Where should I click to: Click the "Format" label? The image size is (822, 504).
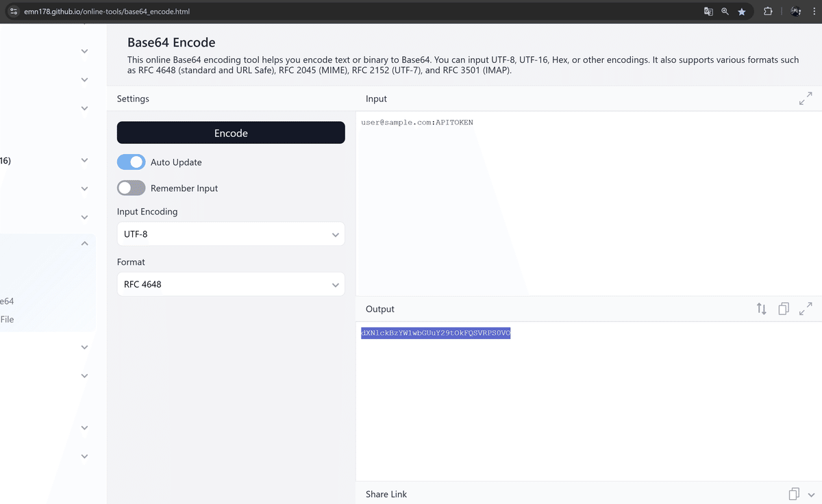point(131,262)
